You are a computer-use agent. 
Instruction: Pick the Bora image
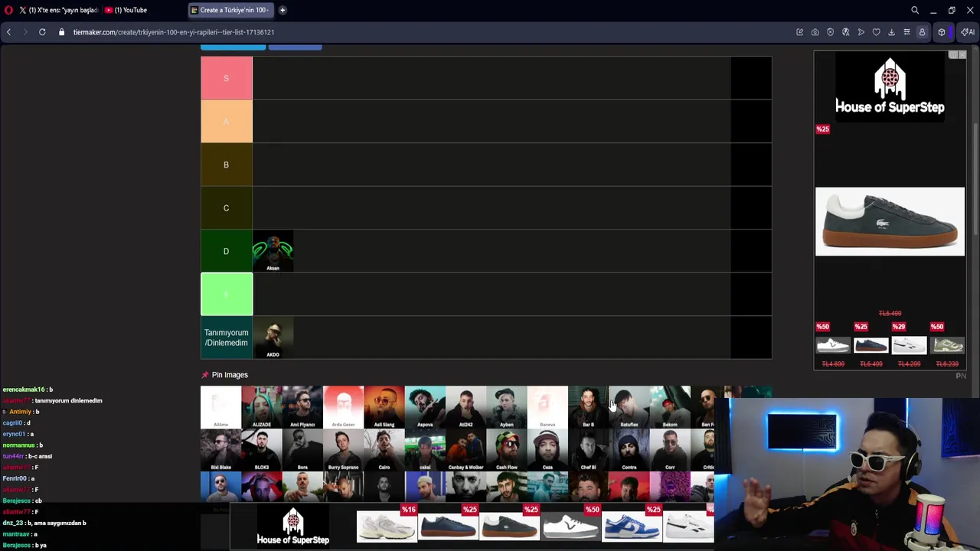click(x=302, y=450)
